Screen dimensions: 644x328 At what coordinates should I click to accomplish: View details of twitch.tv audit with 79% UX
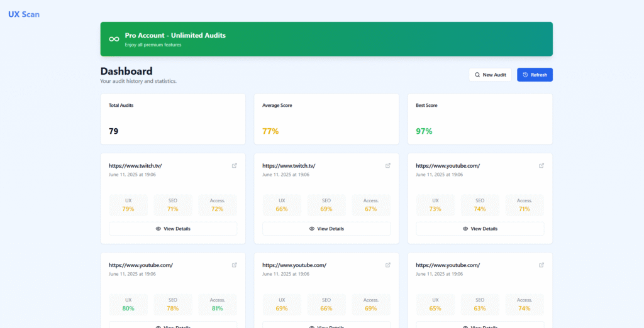point(173,229)
